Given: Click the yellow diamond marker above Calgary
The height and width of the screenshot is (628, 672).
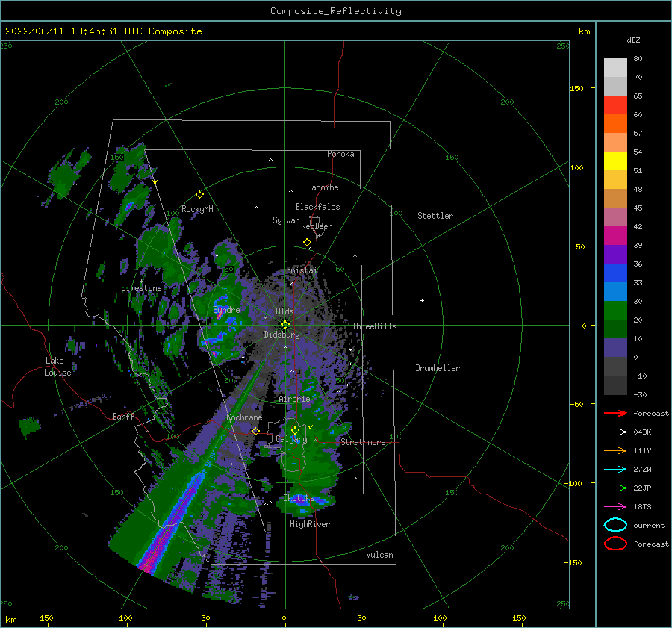Looking at the screenshot, I should point(295,430).
